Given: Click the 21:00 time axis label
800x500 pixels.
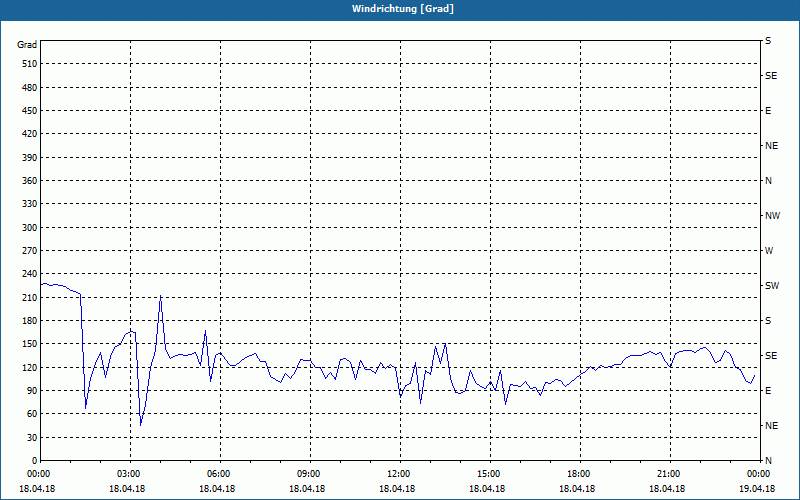Looking at the screenshot, I should (670, 474).
